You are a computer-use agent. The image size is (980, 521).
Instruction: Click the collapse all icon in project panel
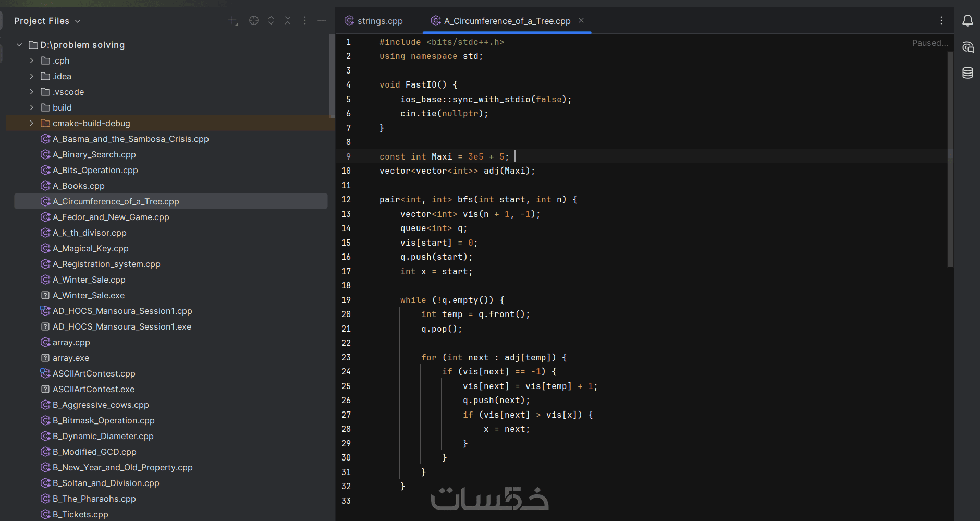(x=288, y=20)
